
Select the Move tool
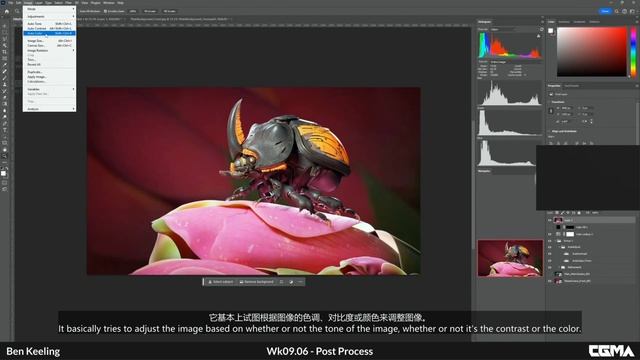4,25
